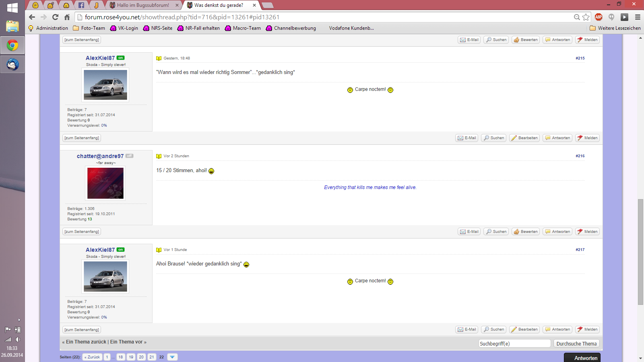The height and width of the screenshot is (362, 644).
Task: Open the page jump dropdown arrow
Action: pos(172,357)
